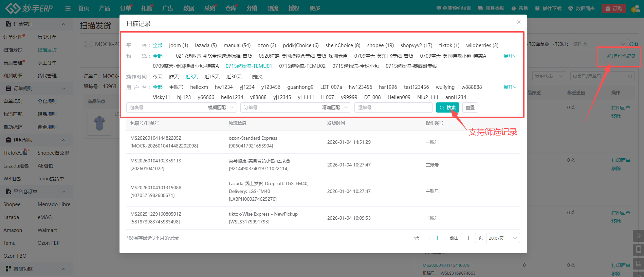Close the 扫描记录 dialog
Screen dimensions: 644x277
518,22
